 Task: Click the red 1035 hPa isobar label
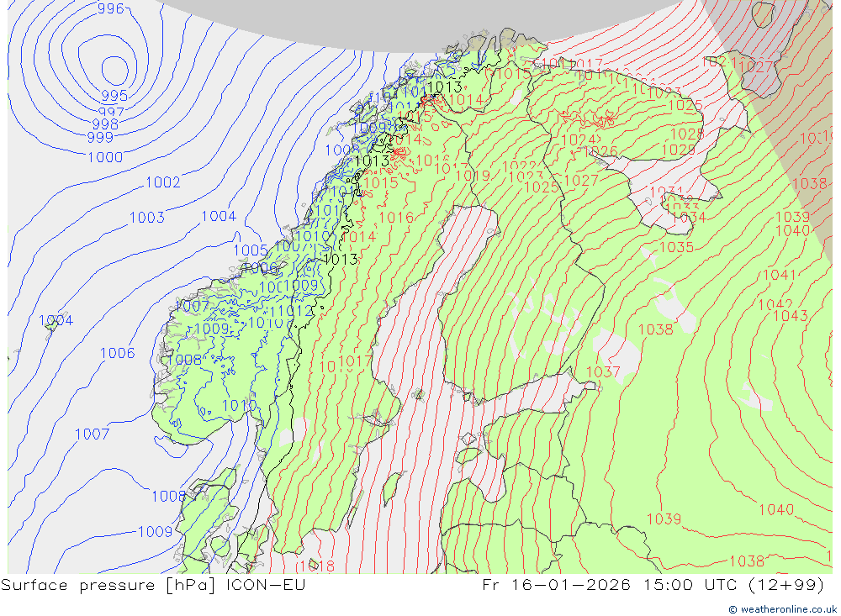pyautogui.click(x=676, y=247)
